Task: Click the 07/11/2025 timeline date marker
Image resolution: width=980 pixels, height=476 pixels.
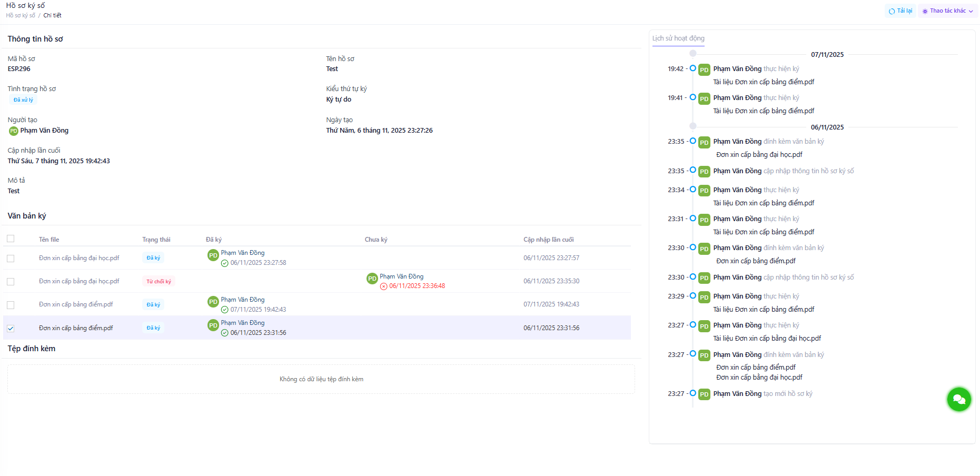Action: click(693, 54)
